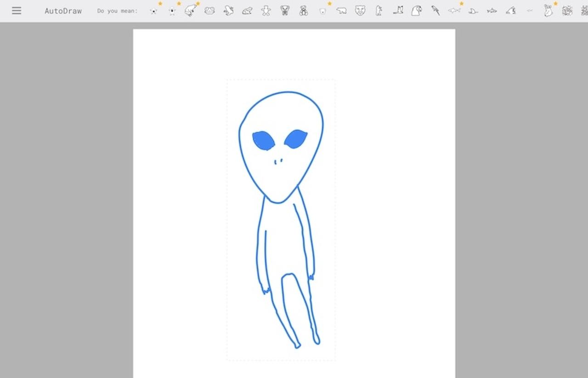
Task: Pick the leaping frog suggestion
Action: [x=191, y=11]
